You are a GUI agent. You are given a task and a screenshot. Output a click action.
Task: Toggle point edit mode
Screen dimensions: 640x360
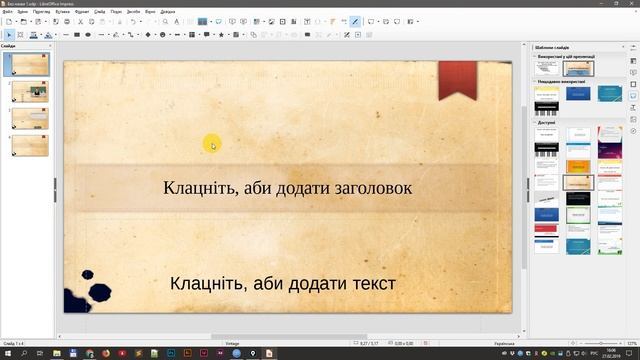pyautogui.click(x=347, y=35)
